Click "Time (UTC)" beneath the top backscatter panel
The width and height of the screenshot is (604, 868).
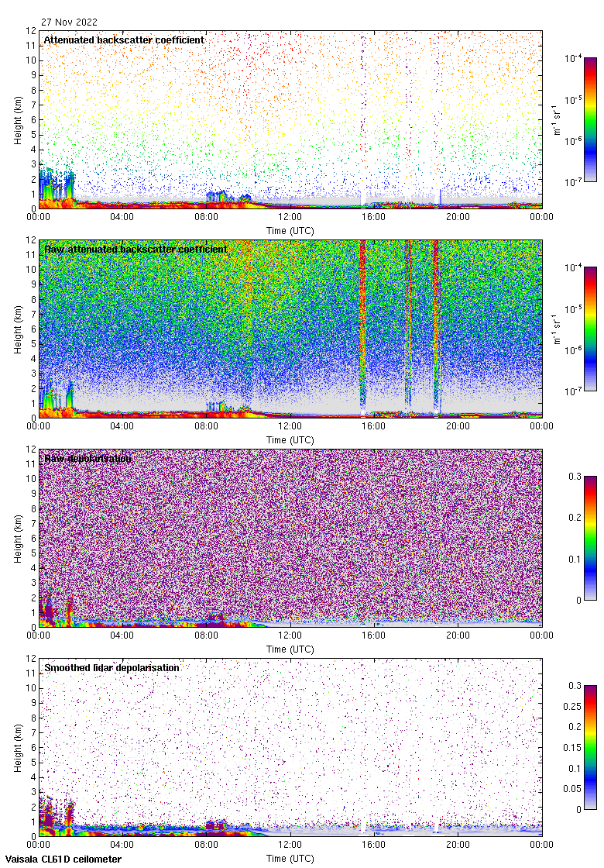290,231
